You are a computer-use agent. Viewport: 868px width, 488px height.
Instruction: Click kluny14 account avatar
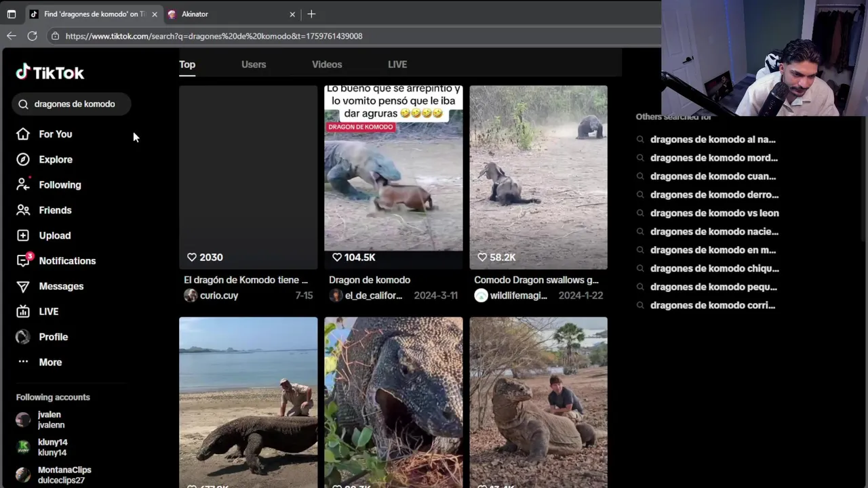[23, 447]
